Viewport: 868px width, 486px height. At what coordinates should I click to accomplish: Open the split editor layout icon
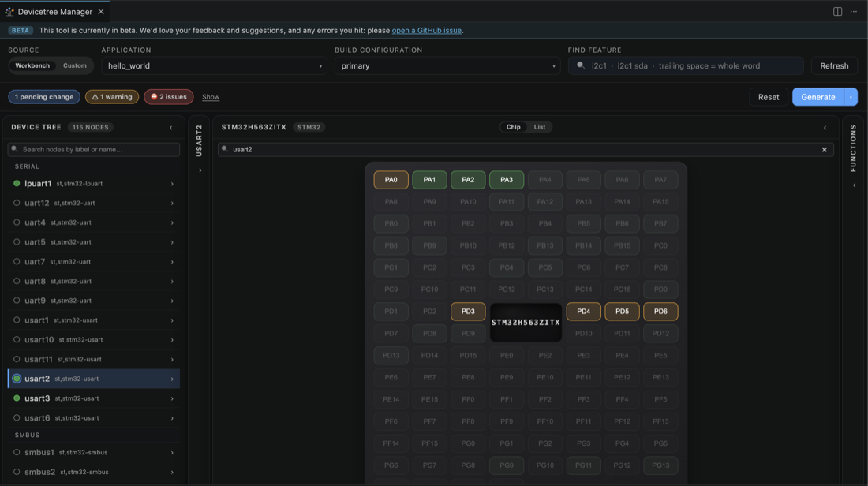click(837, 12)
